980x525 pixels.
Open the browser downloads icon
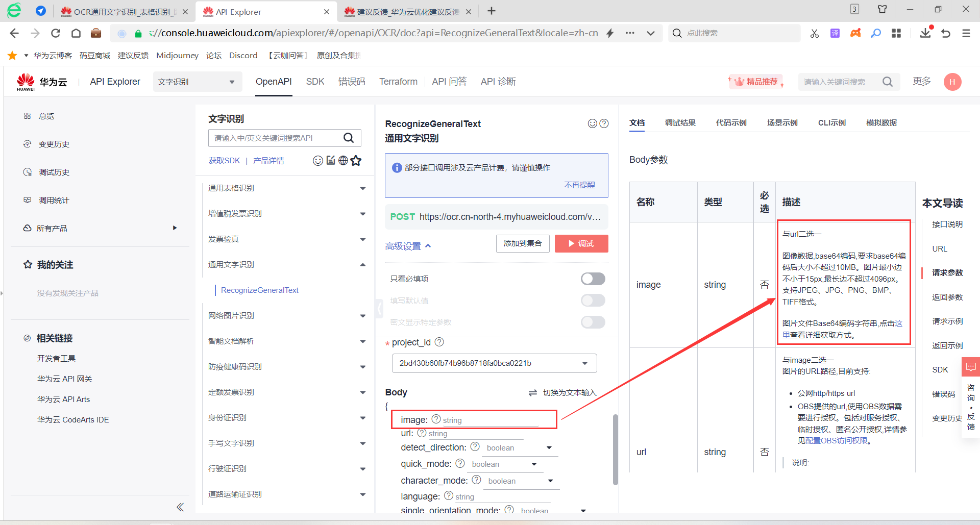coord(925,33)
